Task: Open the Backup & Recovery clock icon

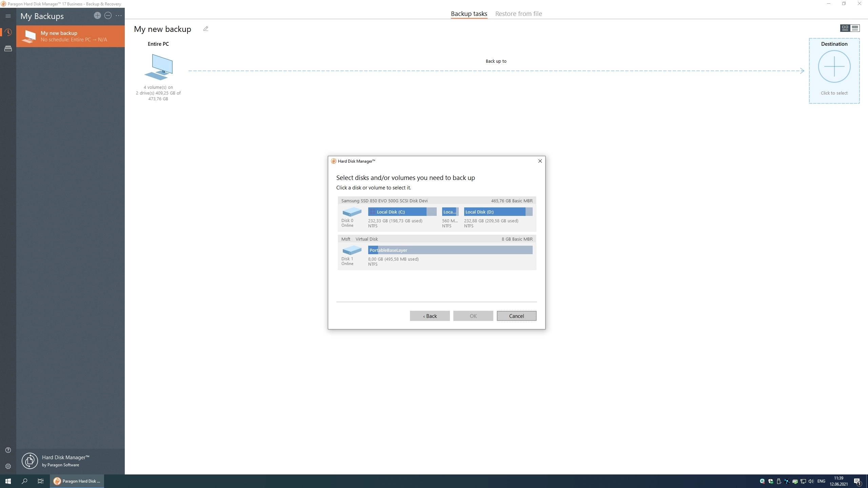Action: (8, 32)
